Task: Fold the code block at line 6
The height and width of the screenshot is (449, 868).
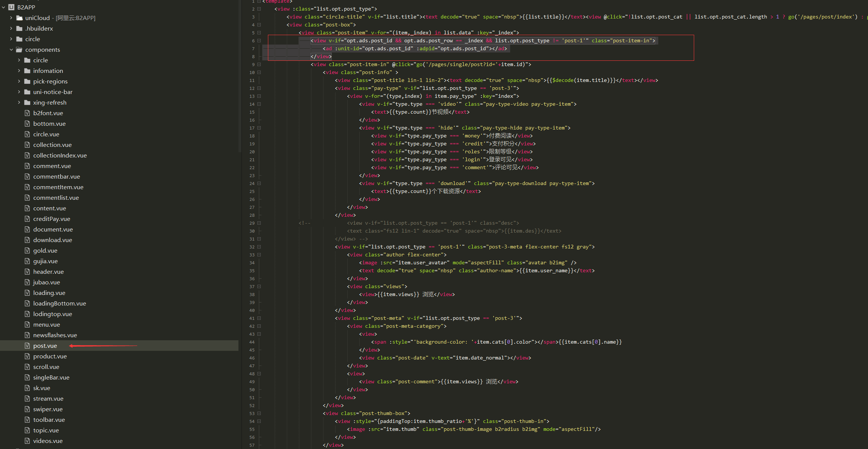Action: [x=259, y=40]
